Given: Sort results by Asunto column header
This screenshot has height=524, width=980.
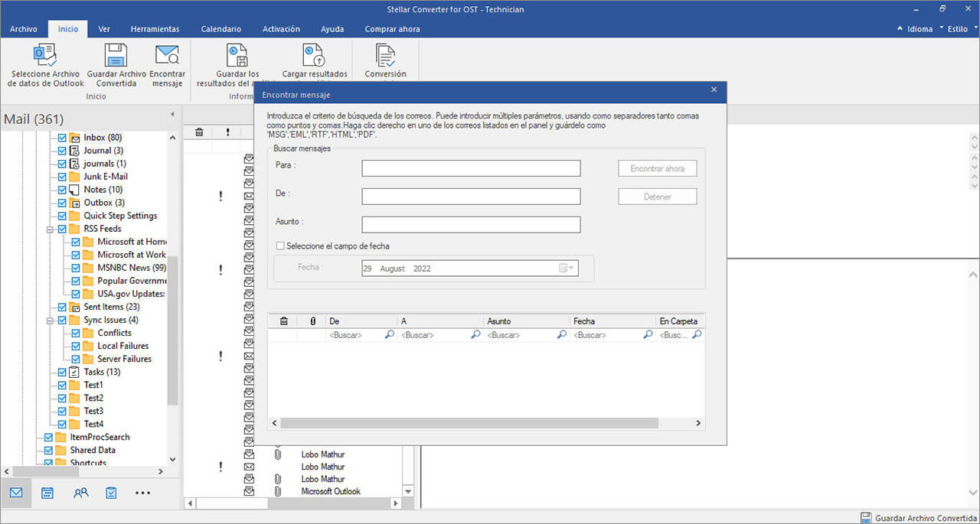Looking at the screenshot, I should click(526, 321).
